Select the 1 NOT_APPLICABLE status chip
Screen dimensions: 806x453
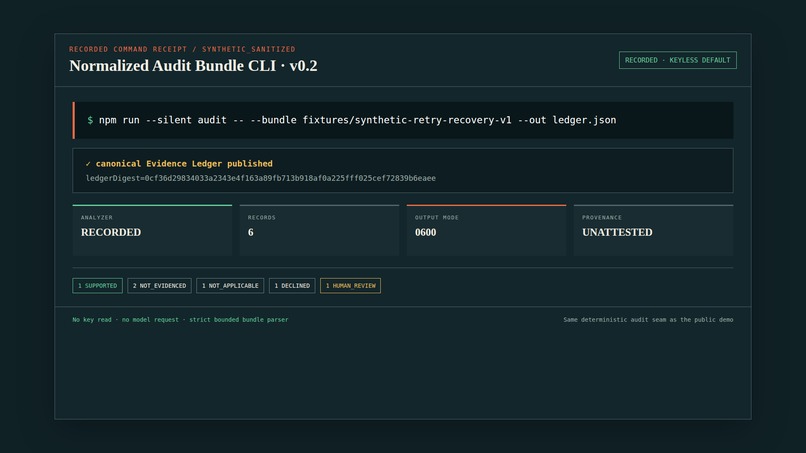[x=230, y=285]
